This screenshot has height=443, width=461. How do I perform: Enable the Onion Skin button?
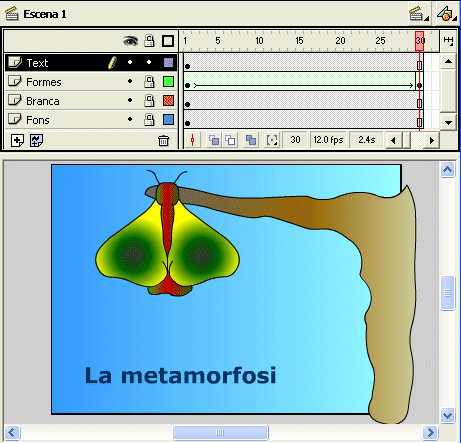point(214,140)
